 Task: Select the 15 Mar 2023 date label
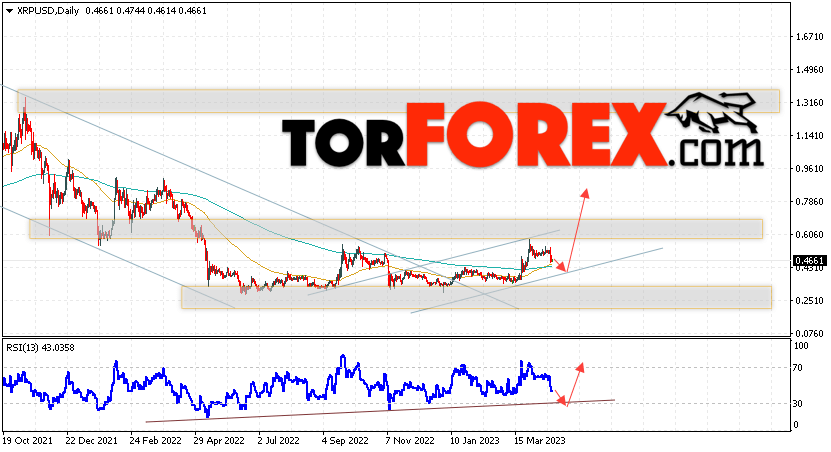click(540, 440)
